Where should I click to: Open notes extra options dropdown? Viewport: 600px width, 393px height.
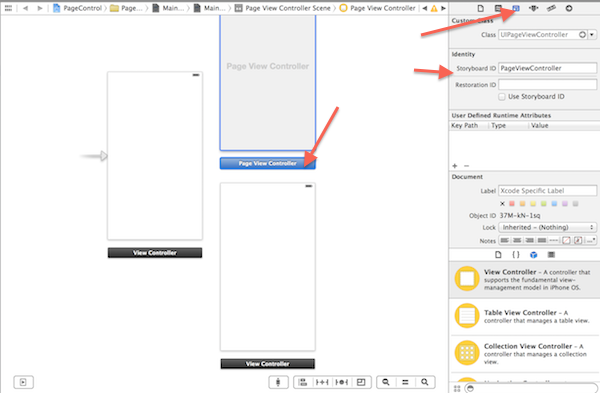coord(591,240)
